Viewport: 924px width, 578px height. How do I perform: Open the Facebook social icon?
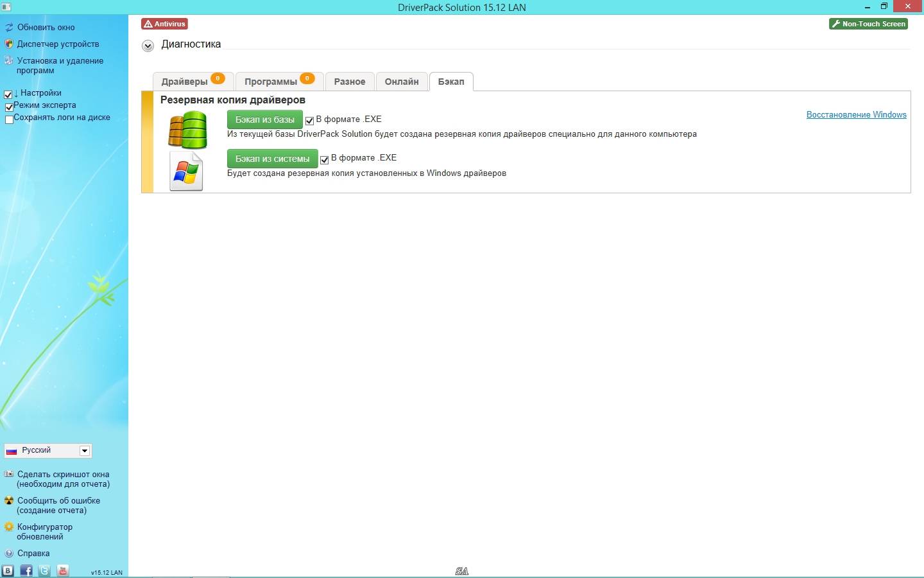pos(26,570)
